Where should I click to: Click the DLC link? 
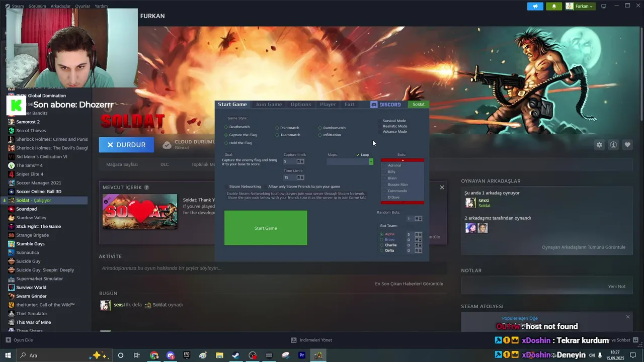click(165, 164)
